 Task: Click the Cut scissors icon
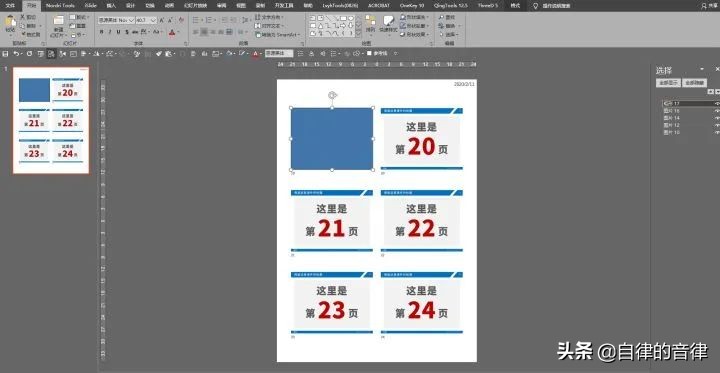22,17
